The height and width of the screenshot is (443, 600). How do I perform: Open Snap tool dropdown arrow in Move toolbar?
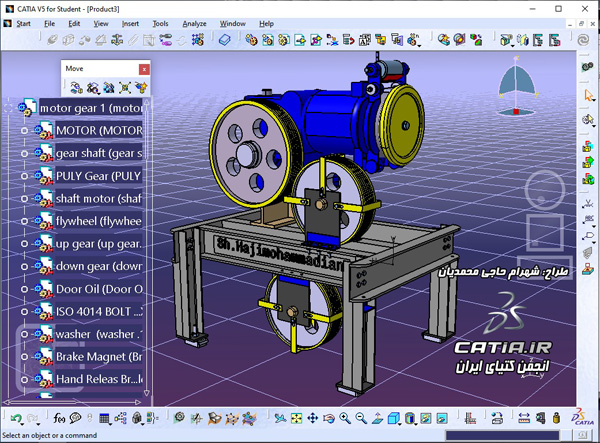99,93
